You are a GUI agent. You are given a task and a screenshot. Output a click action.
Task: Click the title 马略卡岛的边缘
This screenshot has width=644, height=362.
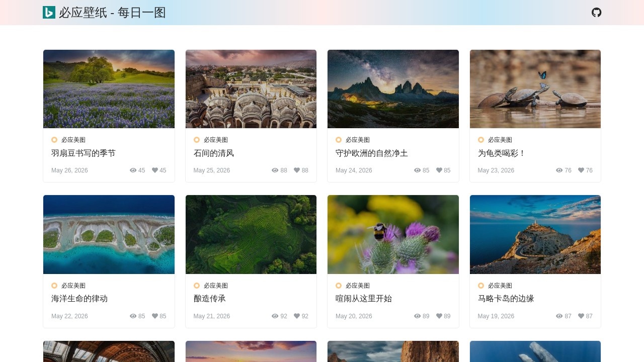pyautogui.click(x=506, y=299)
